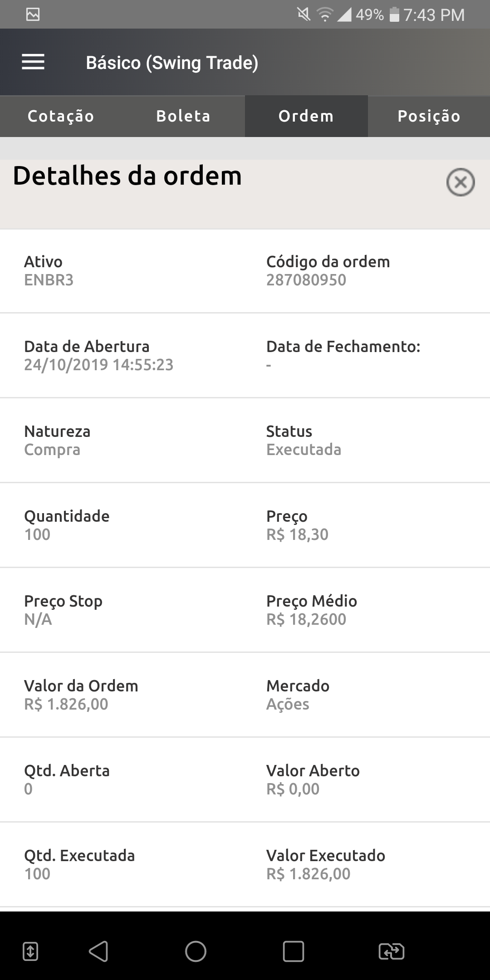Tap the order code 287080950
The width and height of the screenshot is (490, 980).
306,280
